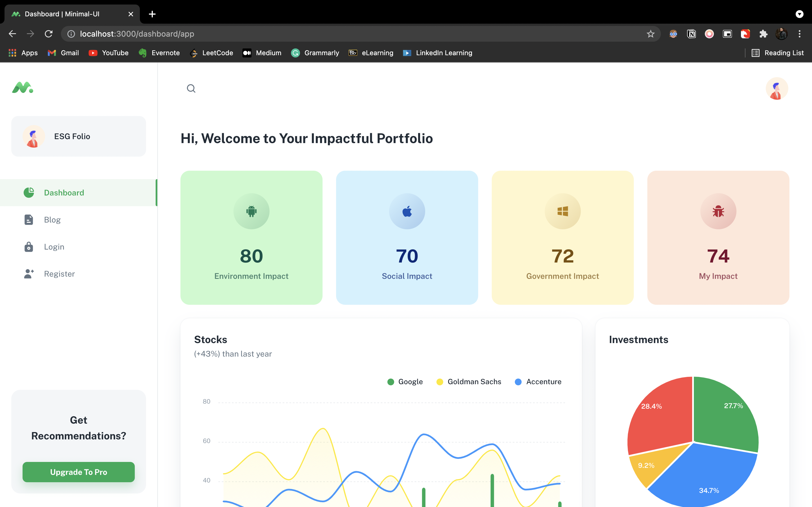Open the Chrome extensions puzzle icon
This screenshot has height=507, width=812.
763,34
